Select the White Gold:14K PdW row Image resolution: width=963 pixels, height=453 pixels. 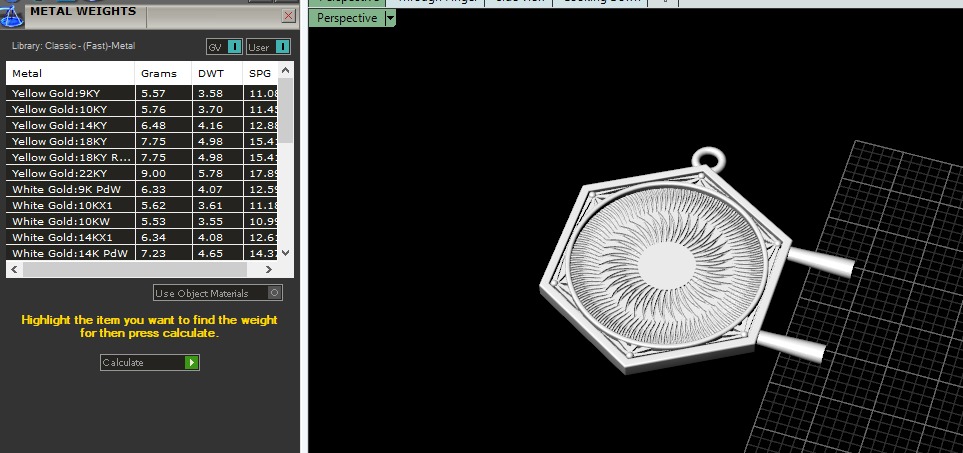142,253
